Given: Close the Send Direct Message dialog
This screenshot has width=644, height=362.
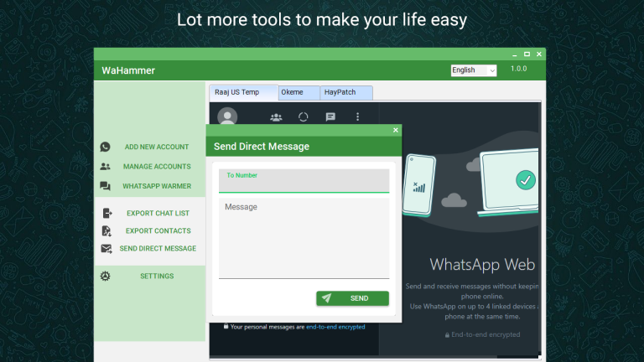Looking at the screenshot, I should 396,131.
